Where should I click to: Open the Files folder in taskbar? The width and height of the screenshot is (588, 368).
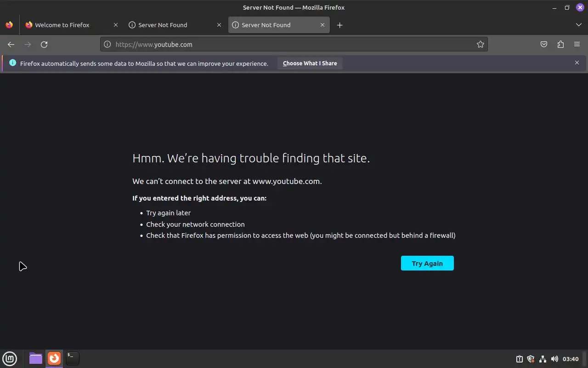pyautogui.click(x=36, y=358)
